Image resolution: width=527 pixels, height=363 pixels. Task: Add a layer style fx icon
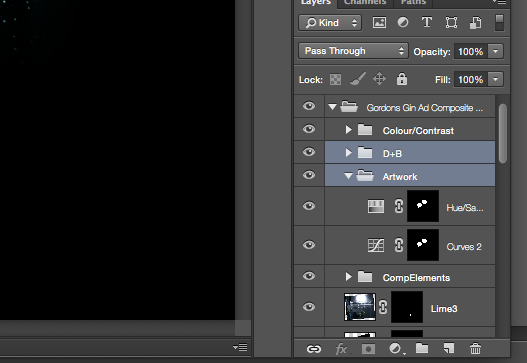click(x=342, y=349)
